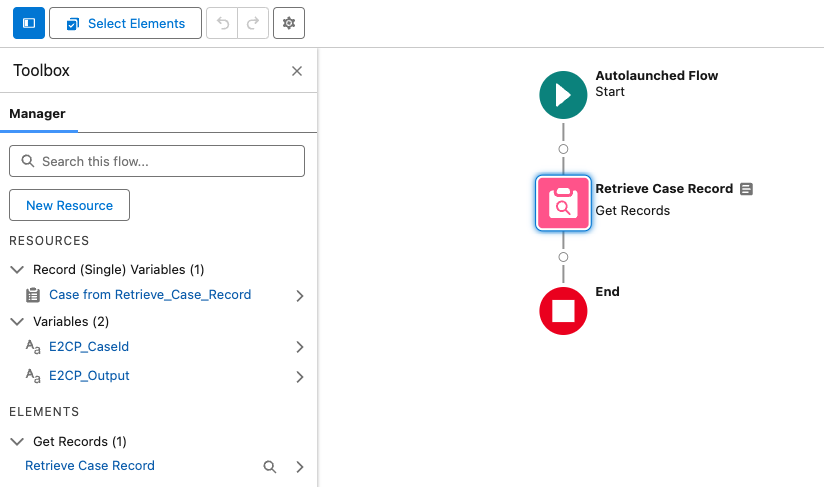Click the search magnifier icon in search field
824x487 pixels.
[28, 161]
